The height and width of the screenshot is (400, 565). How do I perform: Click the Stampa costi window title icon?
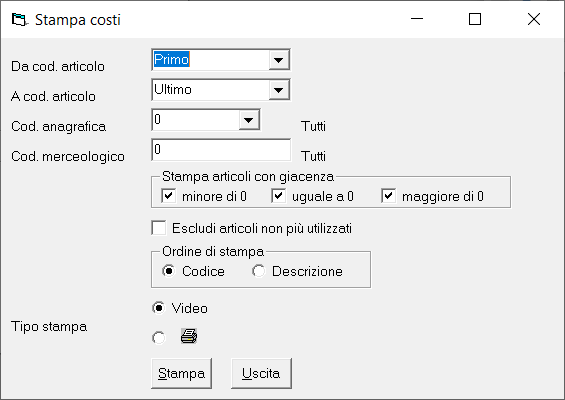pyautogui.click(x=19, y=19)
